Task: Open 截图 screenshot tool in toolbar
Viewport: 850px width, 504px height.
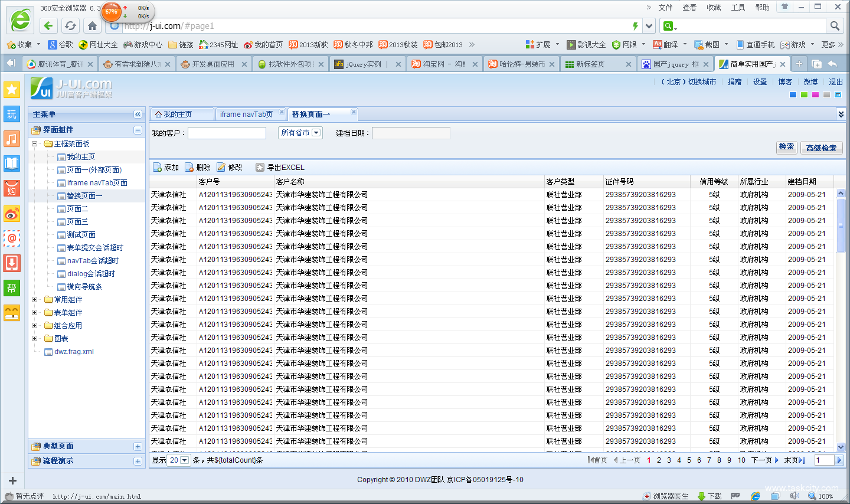Action: coord(707,44)
